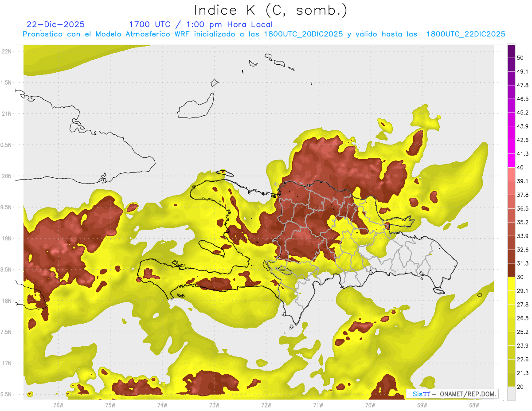This screenshot has height=411, width=532.
Task: Click the 'ONAMET/REP.DOM.' credit label
Action: pos(468,394)
